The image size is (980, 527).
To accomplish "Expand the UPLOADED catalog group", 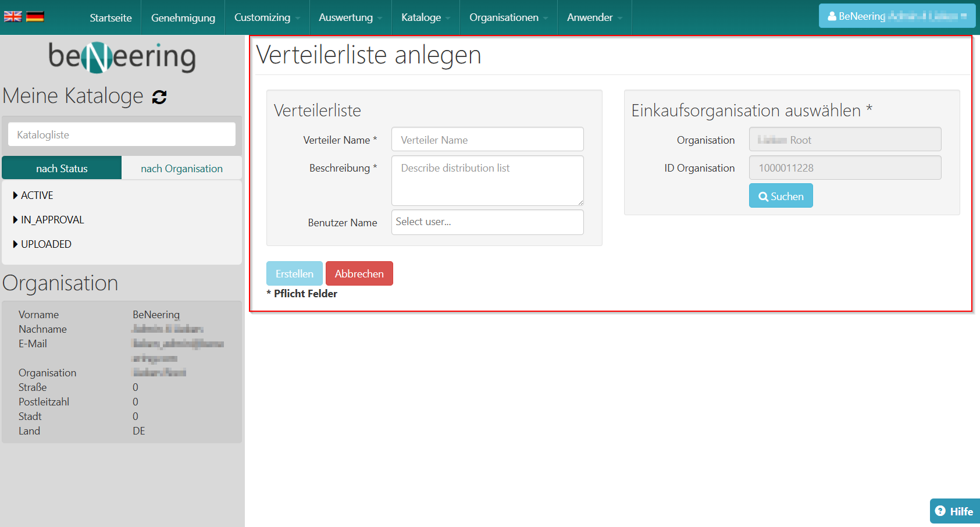I will (45, 244).
